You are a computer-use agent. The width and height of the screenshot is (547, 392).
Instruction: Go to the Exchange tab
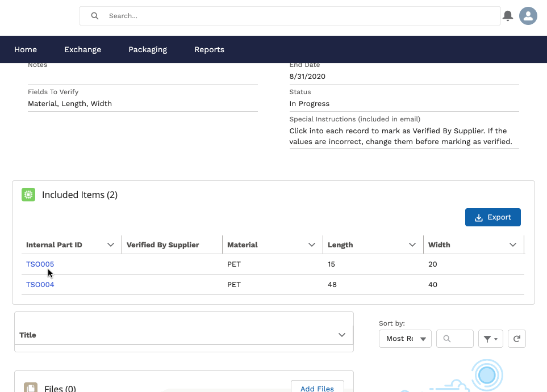tap(83, 49)
